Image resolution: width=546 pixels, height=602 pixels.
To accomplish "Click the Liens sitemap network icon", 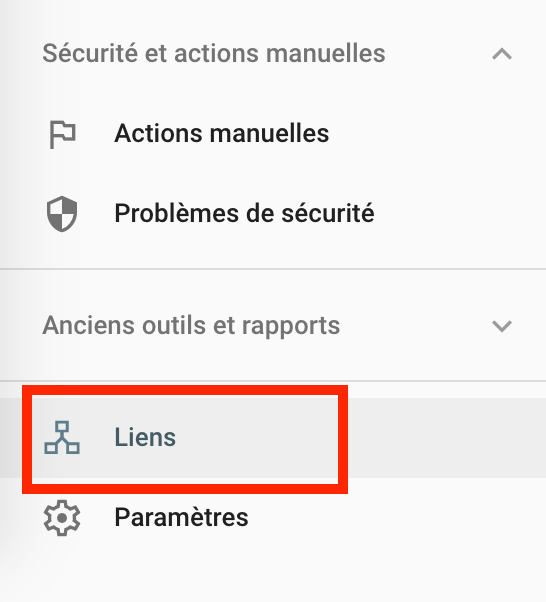I will coord(62,437).
